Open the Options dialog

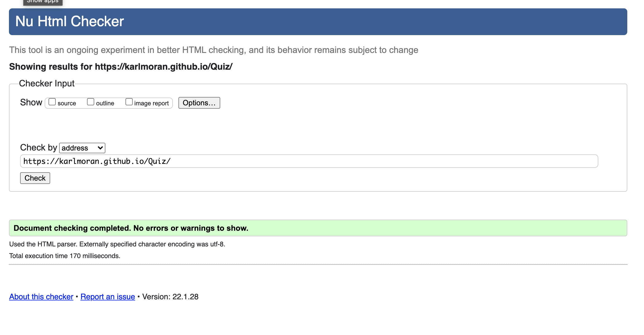(199, 103)
